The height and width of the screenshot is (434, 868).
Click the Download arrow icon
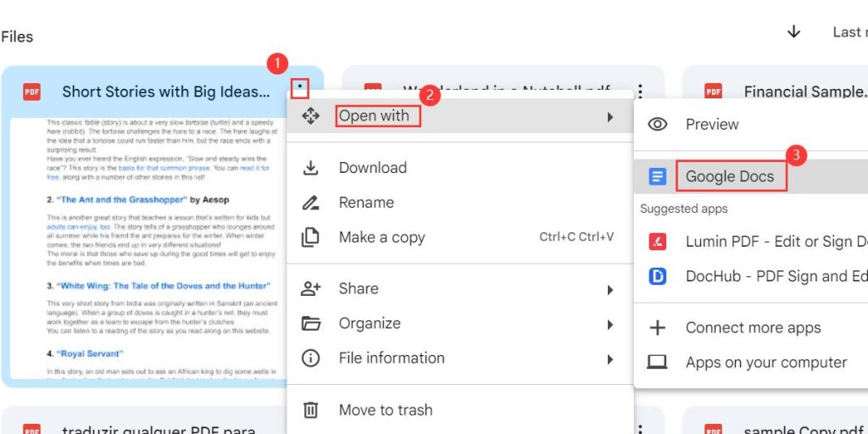pyautogui.click(x=310, y=168)
